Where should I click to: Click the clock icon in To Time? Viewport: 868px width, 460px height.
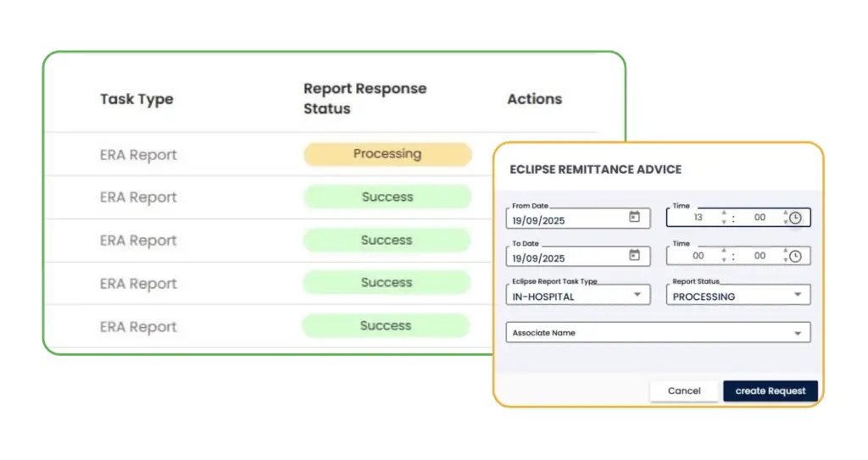(795, 257)
